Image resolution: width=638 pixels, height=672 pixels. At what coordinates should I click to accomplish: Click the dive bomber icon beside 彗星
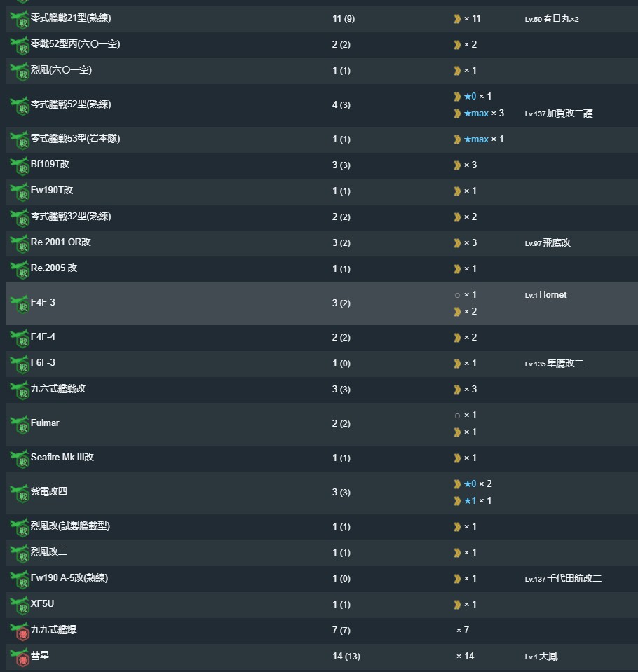pos(20,657)
